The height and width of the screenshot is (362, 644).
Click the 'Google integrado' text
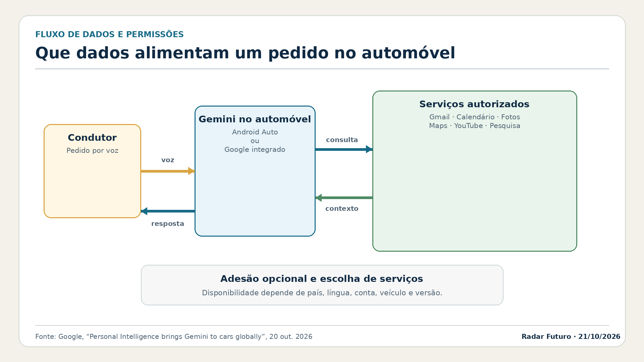point(255,149)
